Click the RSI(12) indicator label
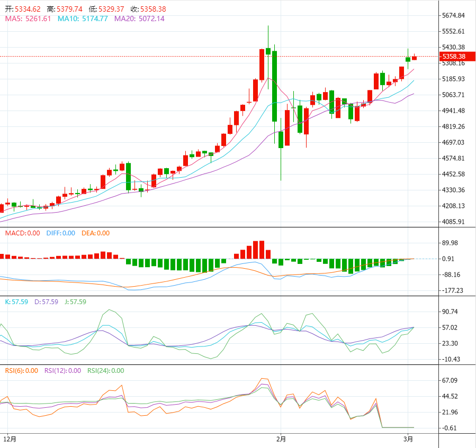The image size is (476, 448). pos(62,371)
